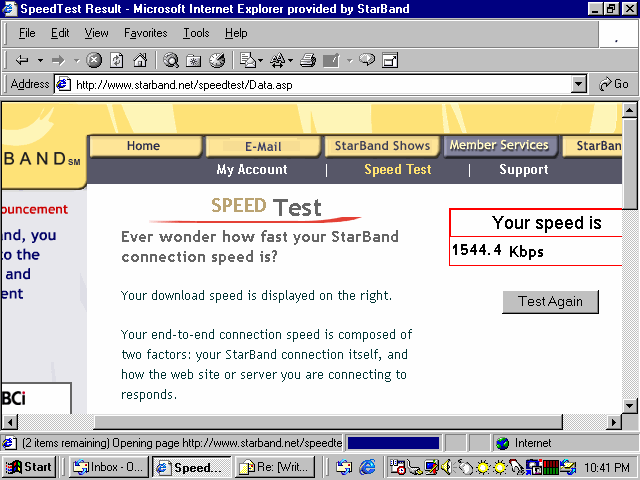640x480 pixels.
Task: Open the Help menu
Action: click(x=236, y=33)
